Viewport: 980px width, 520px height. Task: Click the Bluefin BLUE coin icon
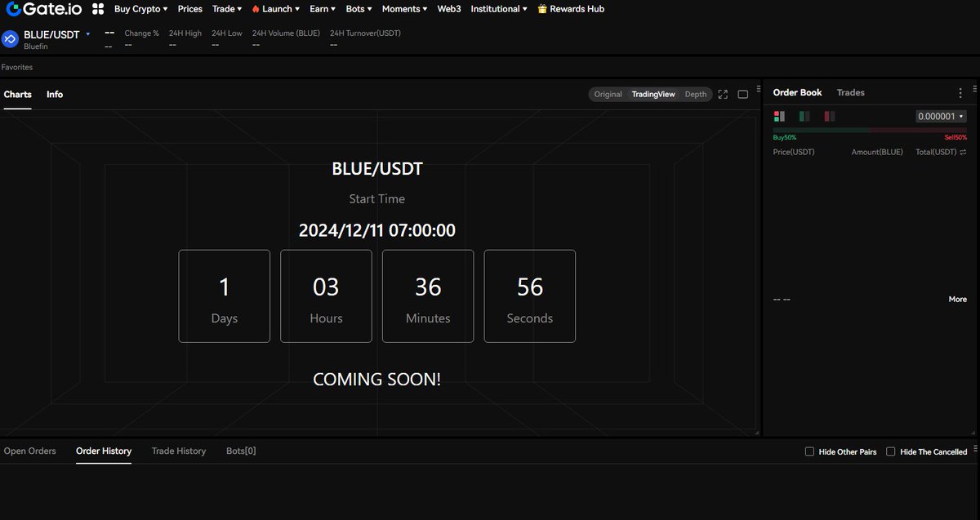pyautogui.click(x=10, y=38)
